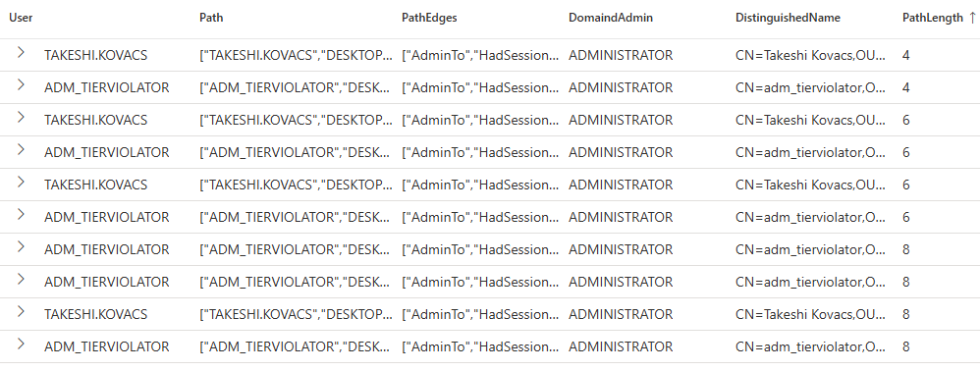980x371 pixels.
Task: Click the PathLength column header
Action: [933, 18]
